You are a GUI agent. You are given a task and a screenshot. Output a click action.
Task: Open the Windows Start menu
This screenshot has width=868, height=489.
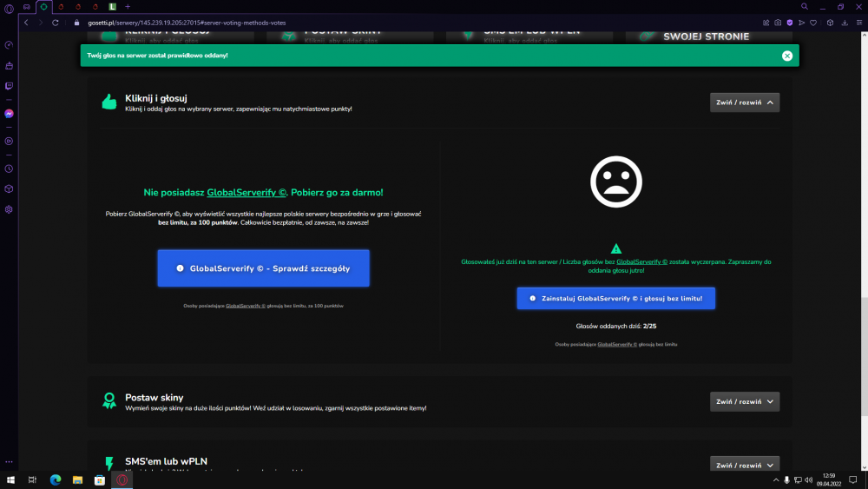[x=10, y=480]
